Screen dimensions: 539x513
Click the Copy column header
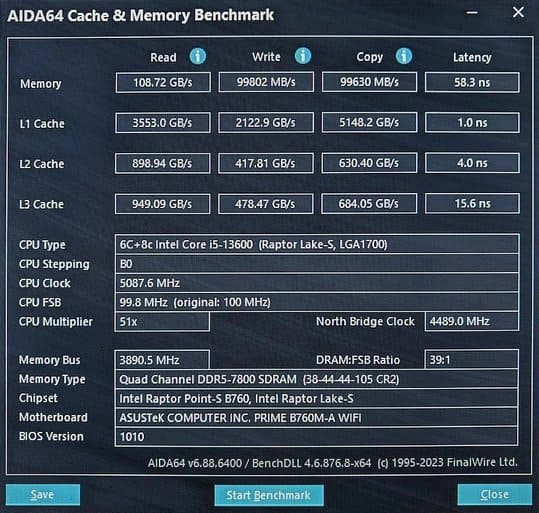[370, 57]
